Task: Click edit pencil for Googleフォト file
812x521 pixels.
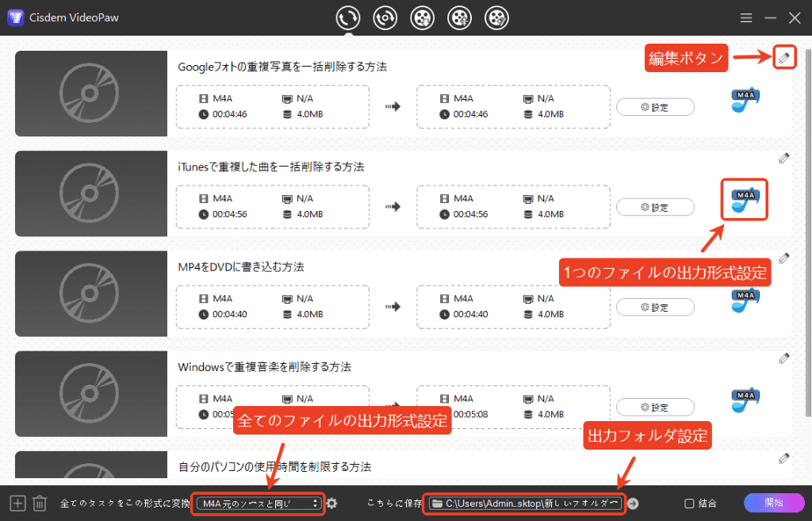Action: tap(783, 57)
